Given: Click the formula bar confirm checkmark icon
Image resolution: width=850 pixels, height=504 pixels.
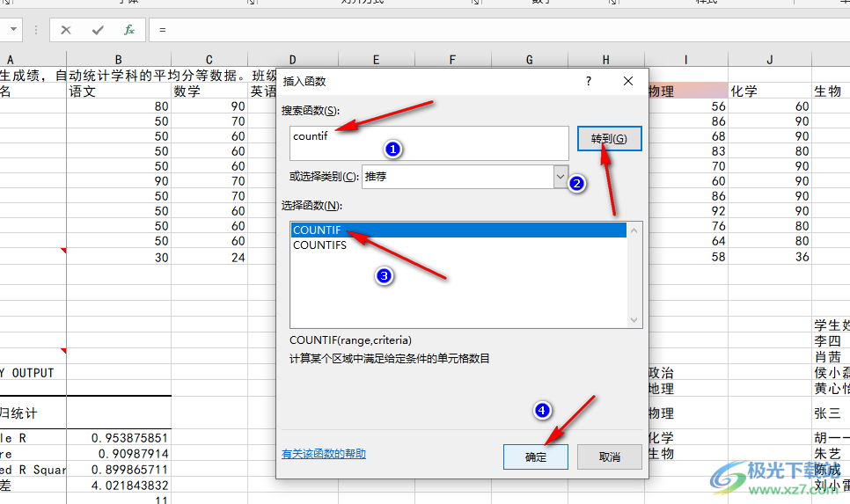Looking at the screenshot, I should coord(98,30).
